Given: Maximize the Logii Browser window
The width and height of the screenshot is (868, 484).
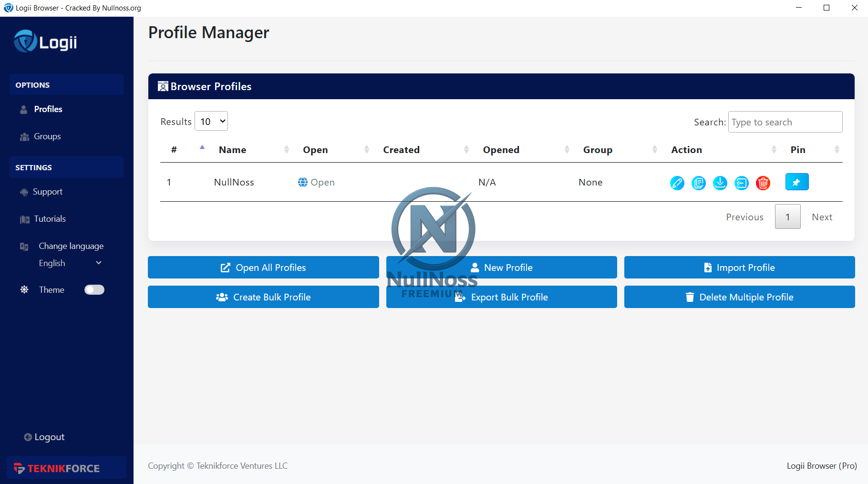Looking at the screenshot, I should click(x=827, y=8).
